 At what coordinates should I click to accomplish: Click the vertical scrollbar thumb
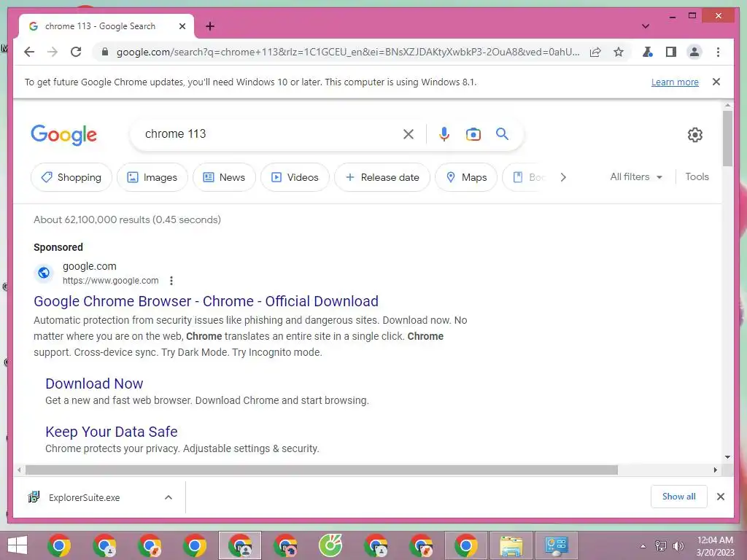tap(727, 138)
